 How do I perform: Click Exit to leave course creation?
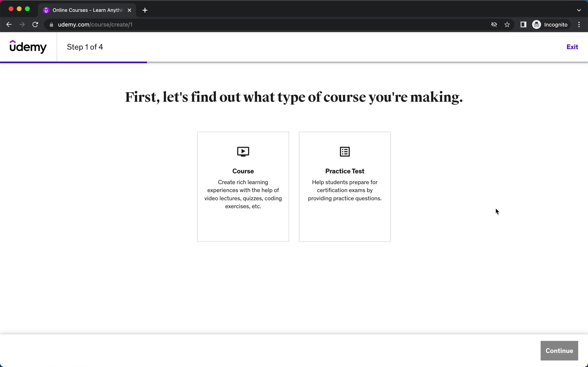[572, 47]
